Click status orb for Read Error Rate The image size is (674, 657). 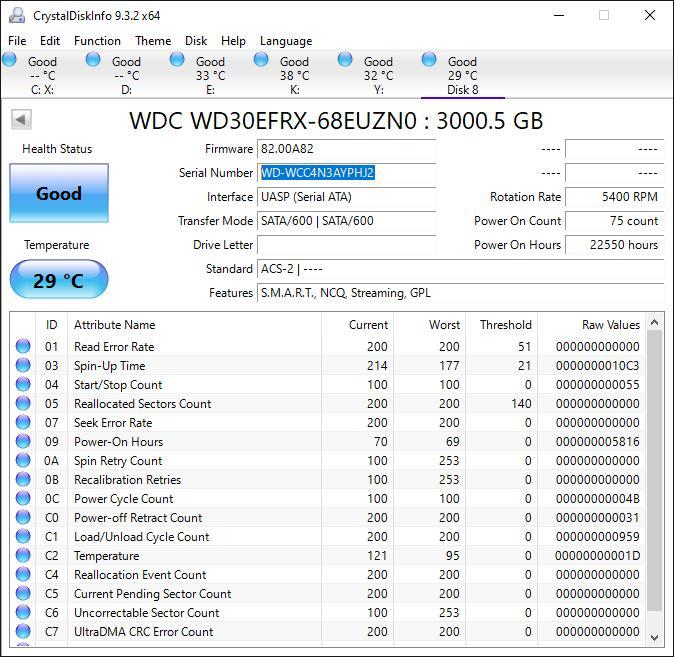(23, 346)
